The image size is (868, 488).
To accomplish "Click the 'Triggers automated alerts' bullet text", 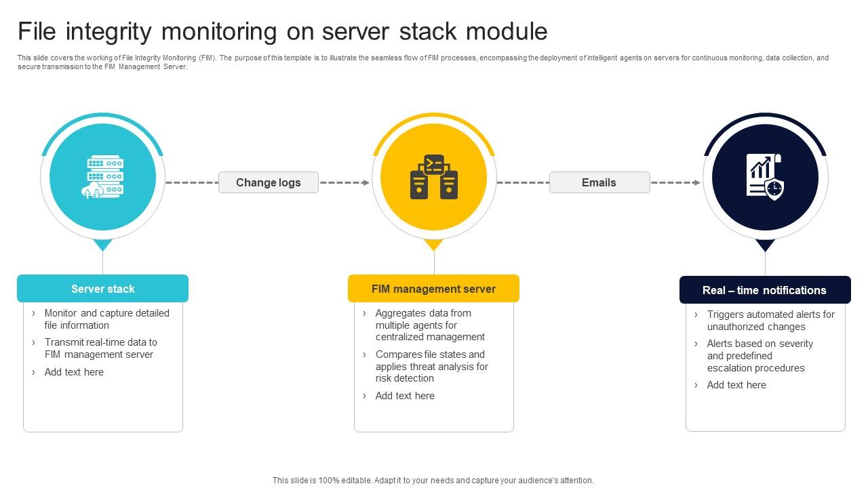I will point(770,320).
